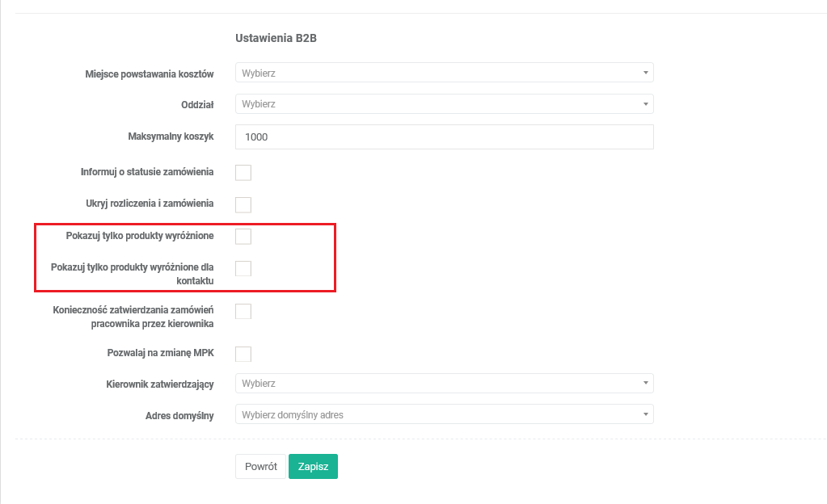
Task: Expand the Kierownik zatwierdzający dropdown
Action: coord(443,383)
